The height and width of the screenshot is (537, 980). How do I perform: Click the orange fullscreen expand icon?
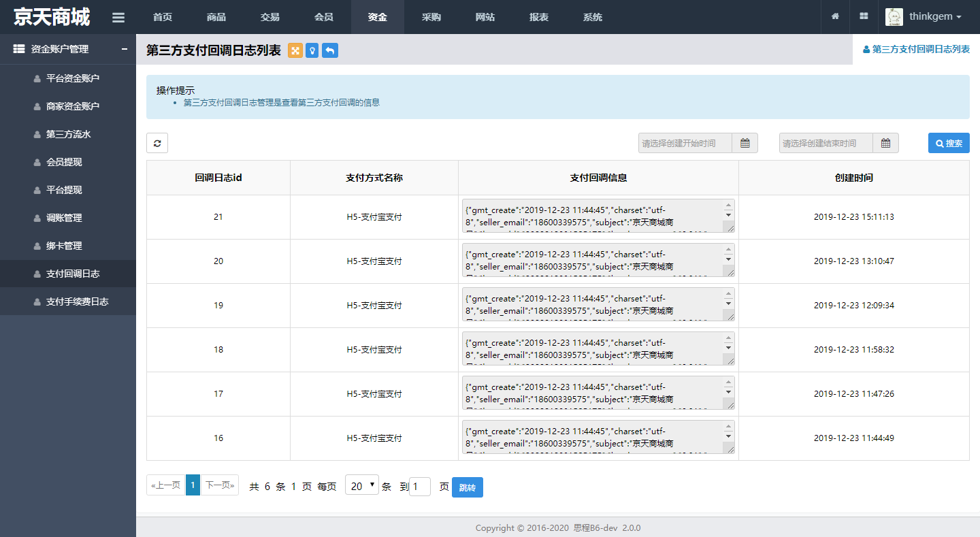(295, 50)
